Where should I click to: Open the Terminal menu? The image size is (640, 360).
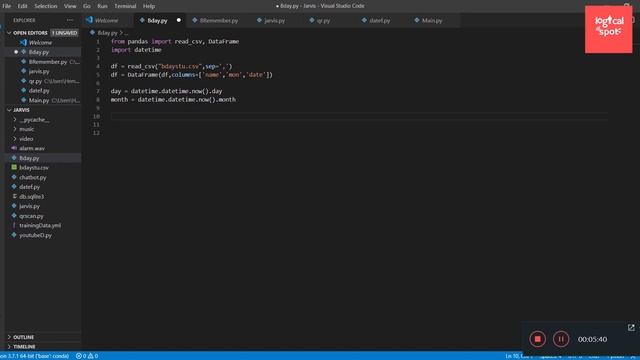(125, 6)
